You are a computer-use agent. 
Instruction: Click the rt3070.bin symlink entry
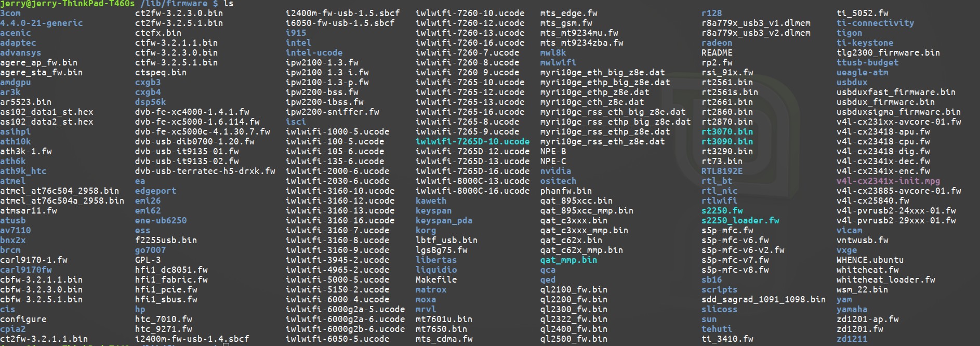click(x=727, y=131)
